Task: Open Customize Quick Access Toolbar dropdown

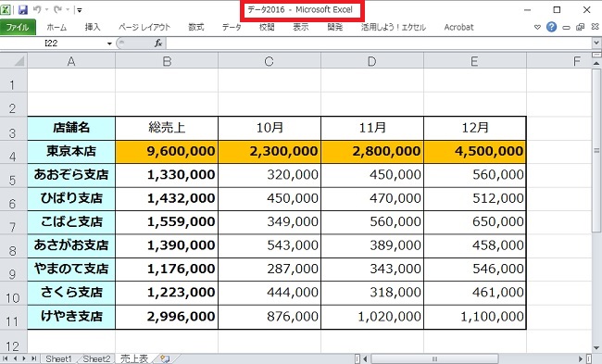Action: (79, 10)
